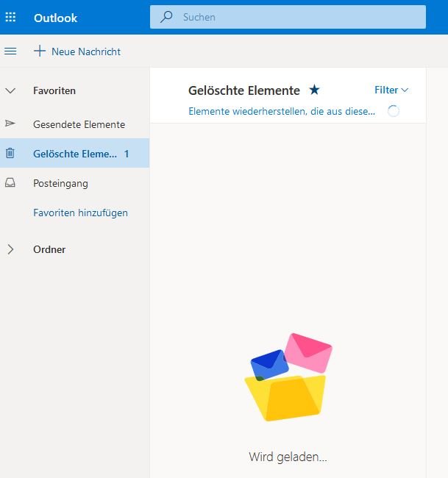448x478 pixels.
Task: Click the trash can icon
Action: [10, 153]
